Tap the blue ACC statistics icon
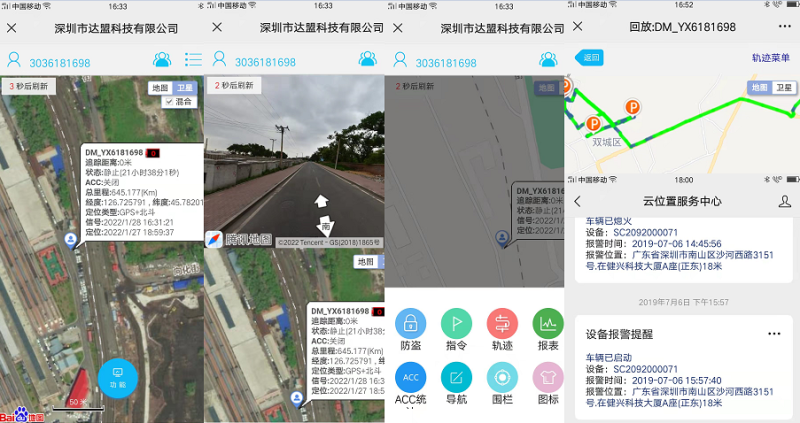The height and width of the screenshot is (423, 800). [x=410, y=378]
